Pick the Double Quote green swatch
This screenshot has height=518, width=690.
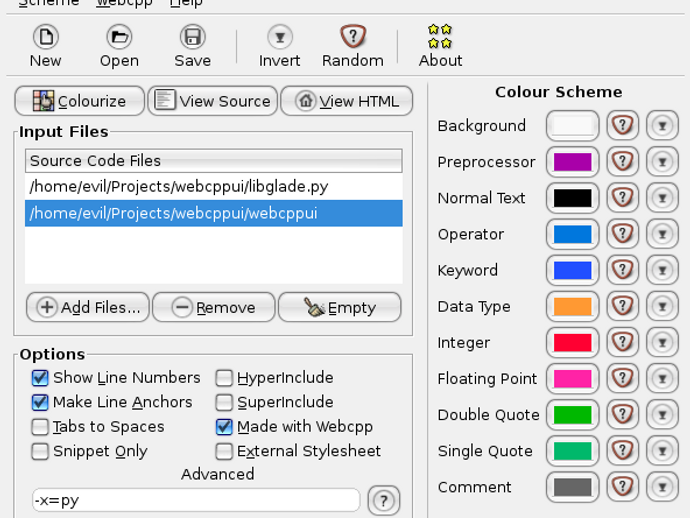coord(572,414)
